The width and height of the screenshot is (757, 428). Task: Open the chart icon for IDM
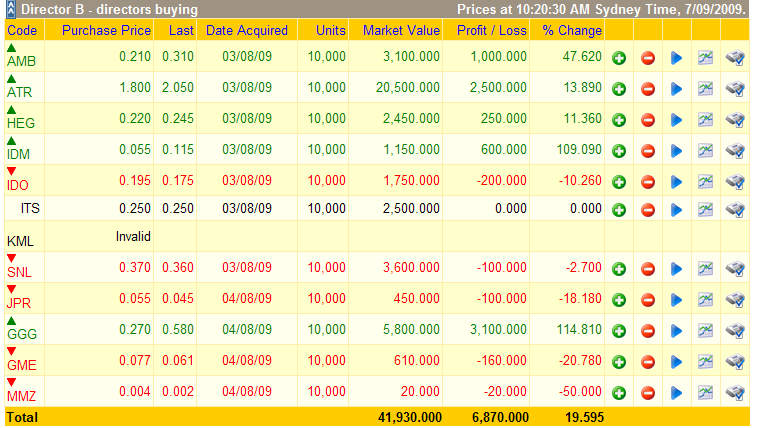coord(705,152)
